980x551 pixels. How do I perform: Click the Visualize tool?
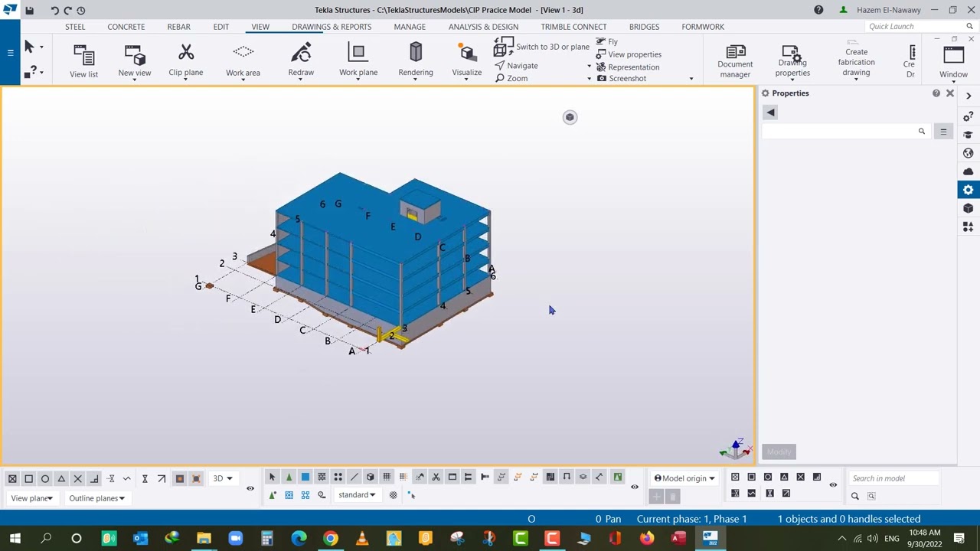coord(466,61)
